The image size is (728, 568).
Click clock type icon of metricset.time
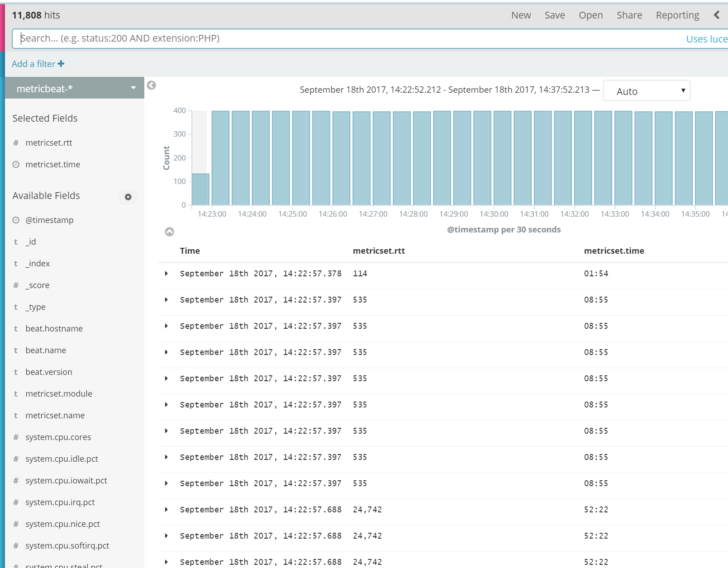(x=16, y=165)
